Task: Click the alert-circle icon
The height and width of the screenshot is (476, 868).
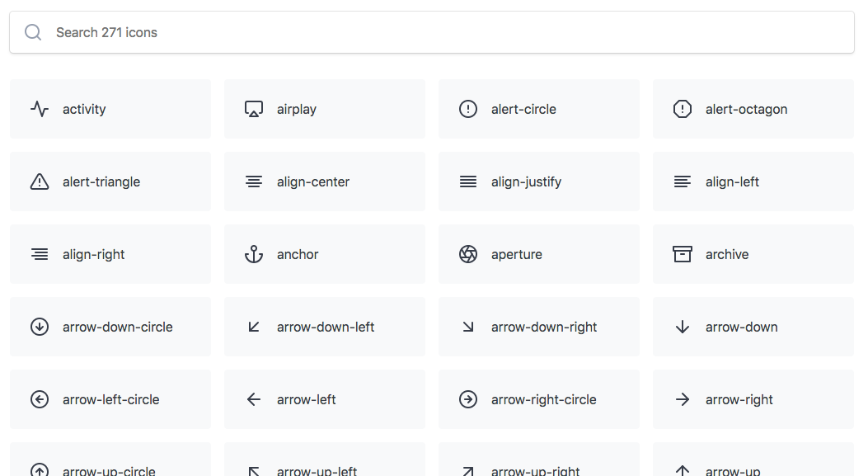Action: click(x=467, y=109)
